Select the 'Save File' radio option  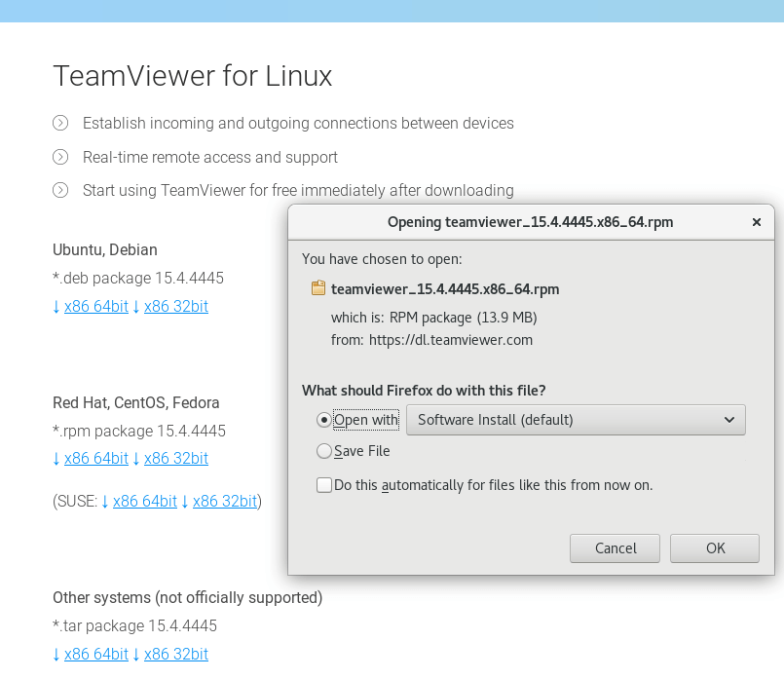click(x=324, y=451)
